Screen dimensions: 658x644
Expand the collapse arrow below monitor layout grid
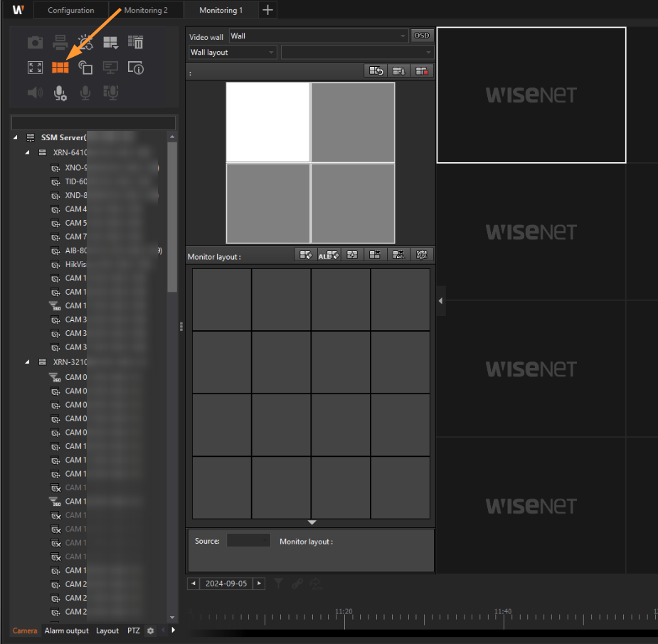(x=312, y=523)
